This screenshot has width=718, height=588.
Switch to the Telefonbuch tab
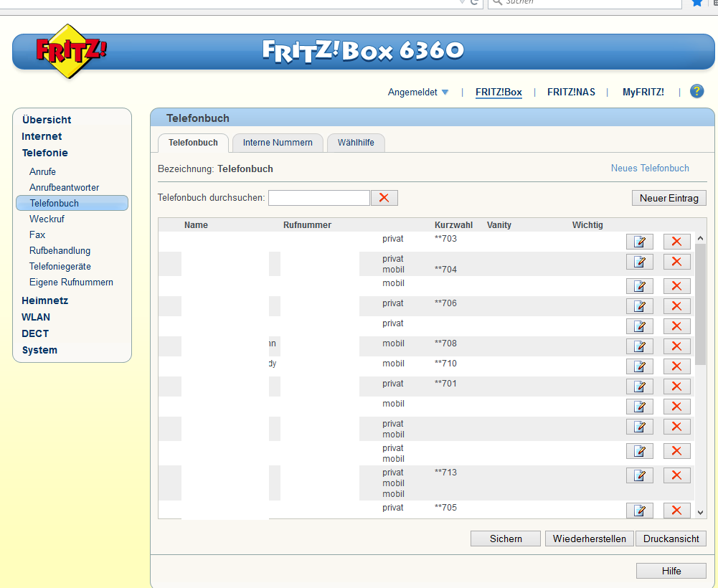tap(193, 143)
